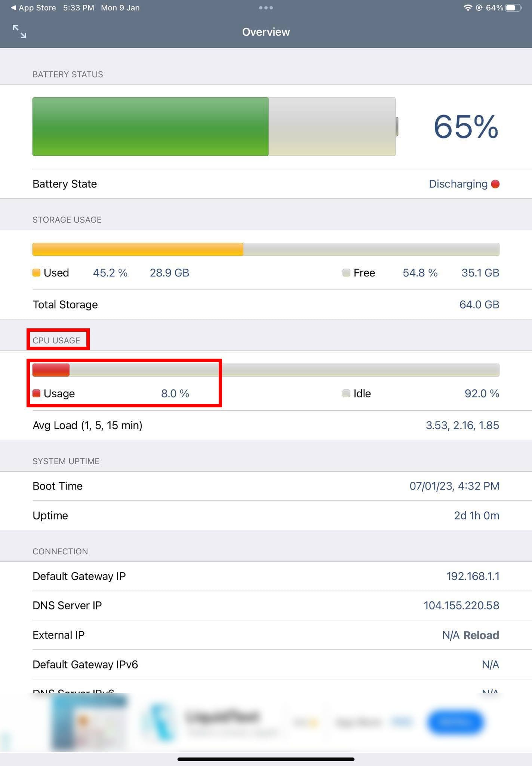Screen dimensions: 532x766
Task: Select the Battery State row
Action: 266,184
